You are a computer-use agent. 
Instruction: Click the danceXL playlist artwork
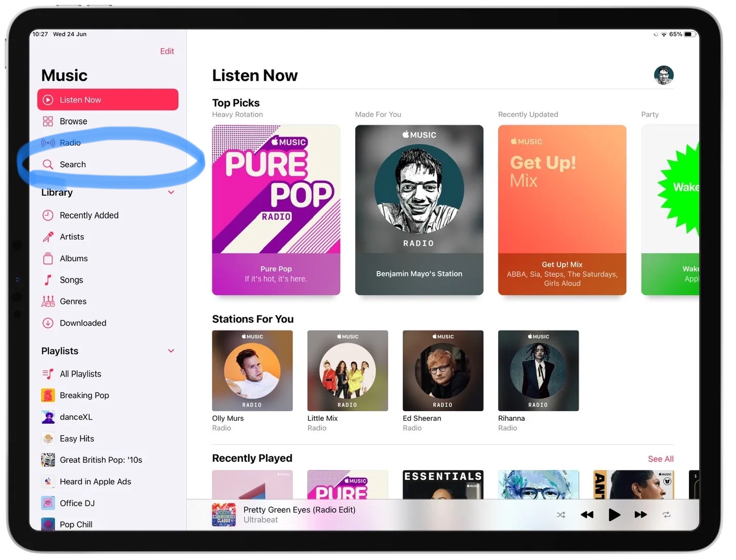48,417
